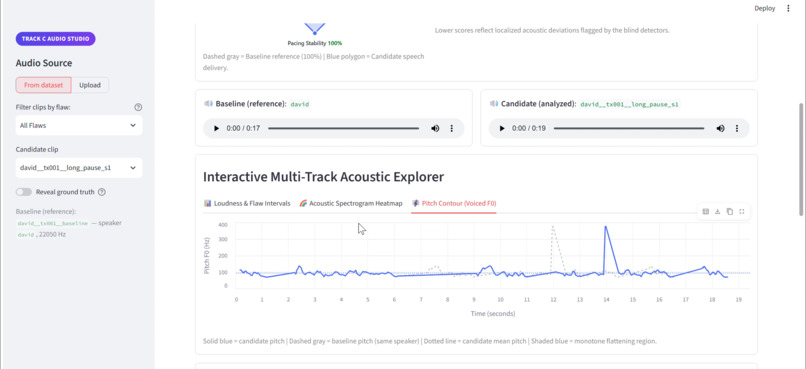This screenshot has width=806, height=369.
Task: Select the Pitch Contour (Voiced F0) tab
Action: (454, 203)
